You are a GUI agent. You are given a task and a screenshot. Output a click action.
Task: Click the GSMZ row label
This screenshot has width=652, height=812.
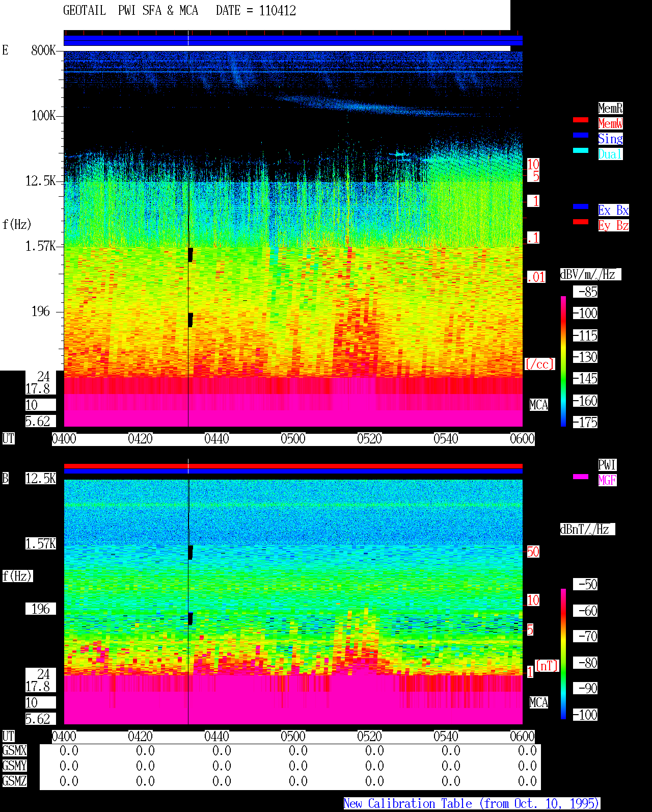coord(14,781)
